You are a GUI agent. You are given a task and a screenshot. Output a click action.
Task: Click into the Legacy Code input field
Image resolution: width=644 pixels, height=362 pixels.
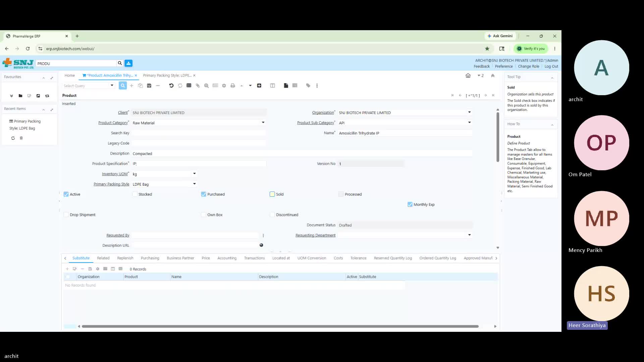click(199, 143)
